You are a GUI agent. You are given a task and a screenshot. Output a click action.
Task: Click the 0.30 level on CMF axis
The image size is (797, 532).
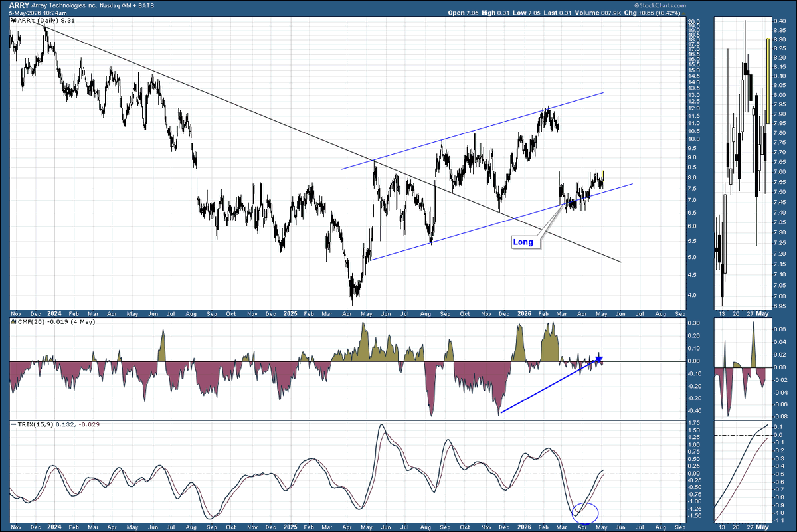pos(693,323)
